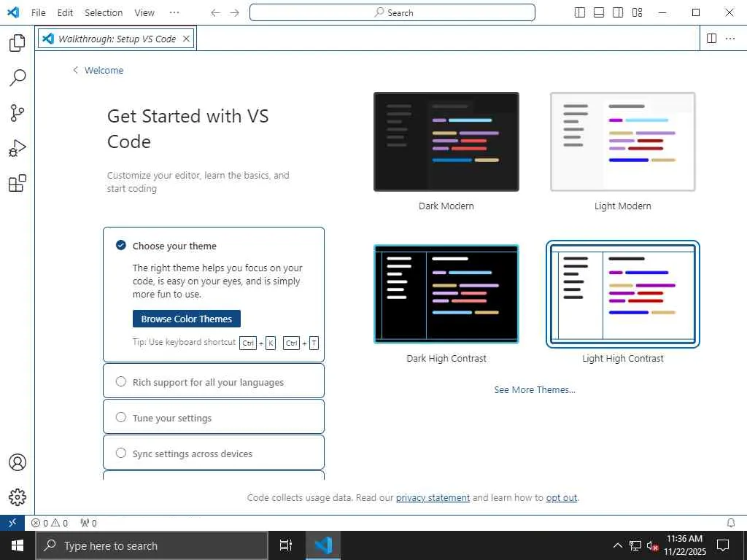Open the View menu

(144, 13)
